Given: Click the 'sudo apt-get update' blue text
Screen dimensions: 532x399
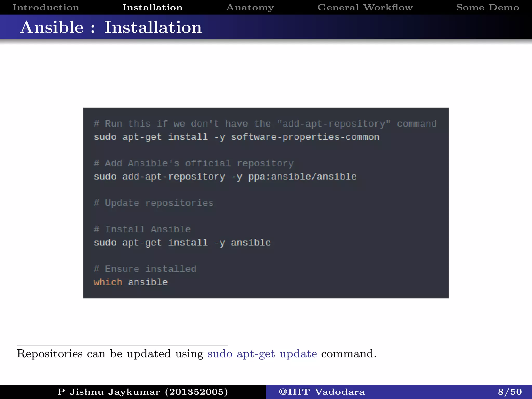Looking at the screenshot, I should 262,354.
